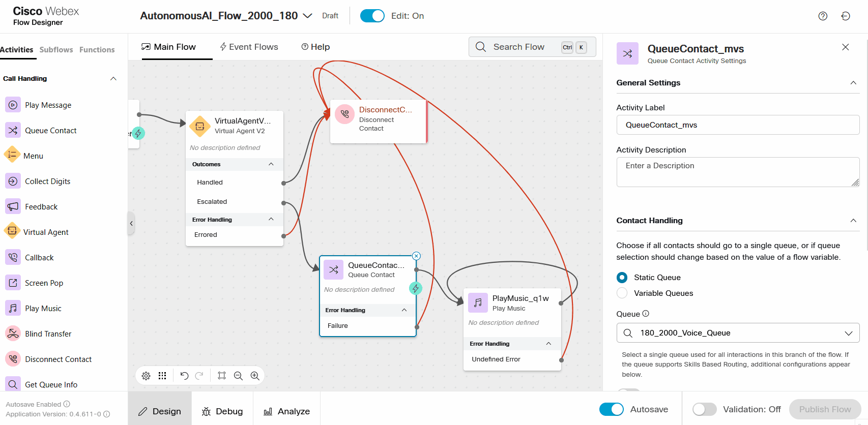Click the grid arrange icon
Viewport: 868px width, 425px height.
[x=162, y=376]
